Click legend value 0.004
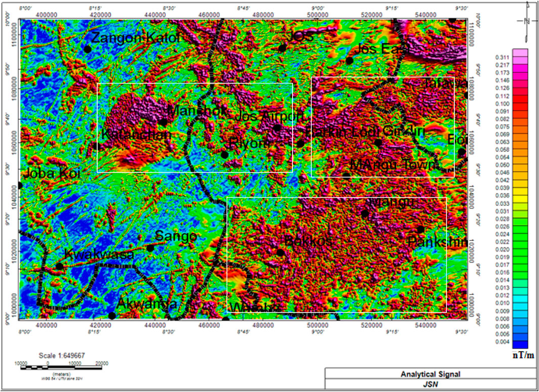 [502, 342]
